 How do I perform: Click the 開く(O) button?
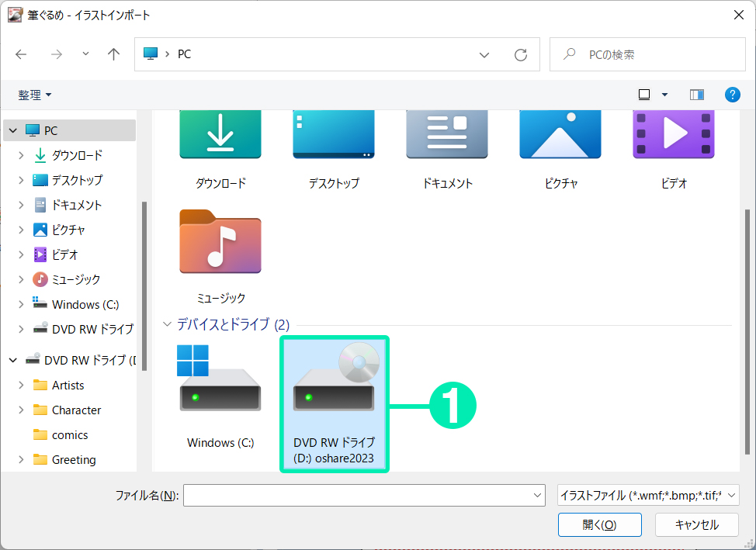599,524
